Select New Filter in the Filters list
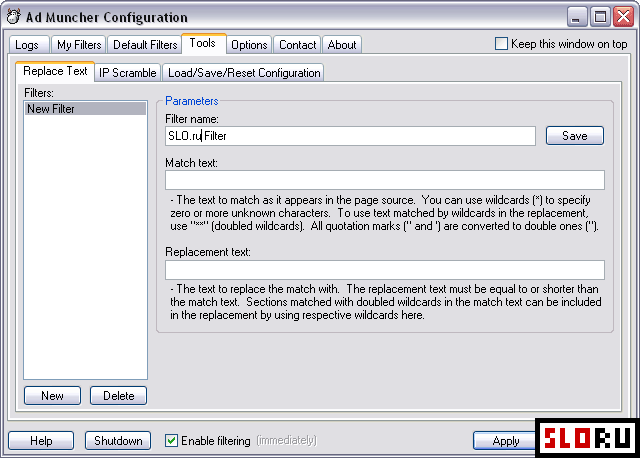The width and height of the screenshot is (640, 458). click(85, 109)
